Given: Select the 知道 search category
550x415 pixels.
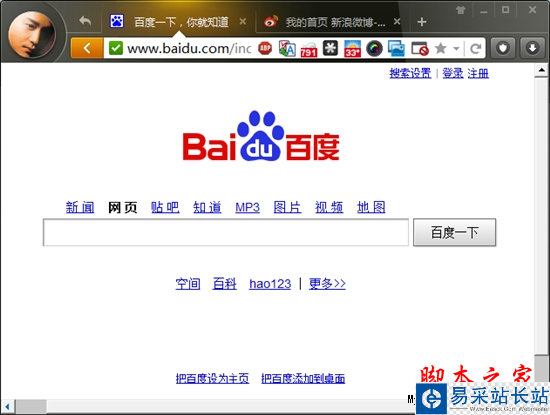Looking at the screenshot, I should pos(207,207).
